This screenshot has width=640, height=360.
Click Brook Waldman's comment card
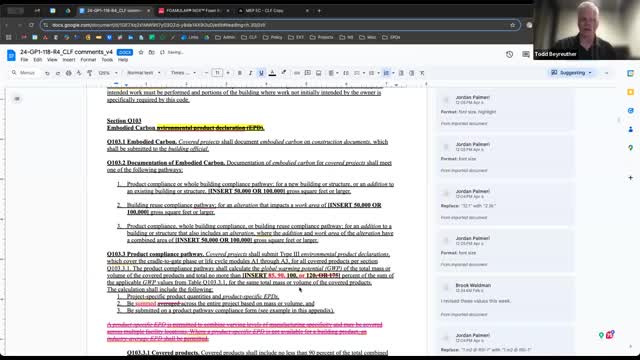pyautogui.click(x=505, y=299)
